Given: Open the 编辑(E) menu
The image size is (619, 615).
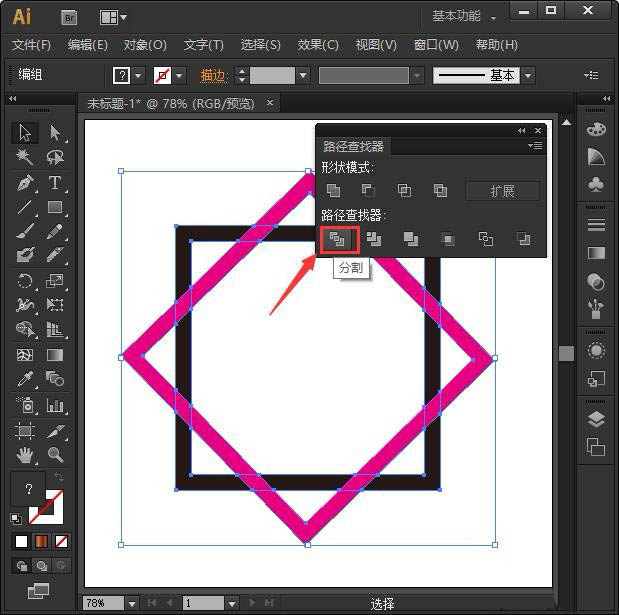Looking at the screenshot, I should click(x=87, y=45).
